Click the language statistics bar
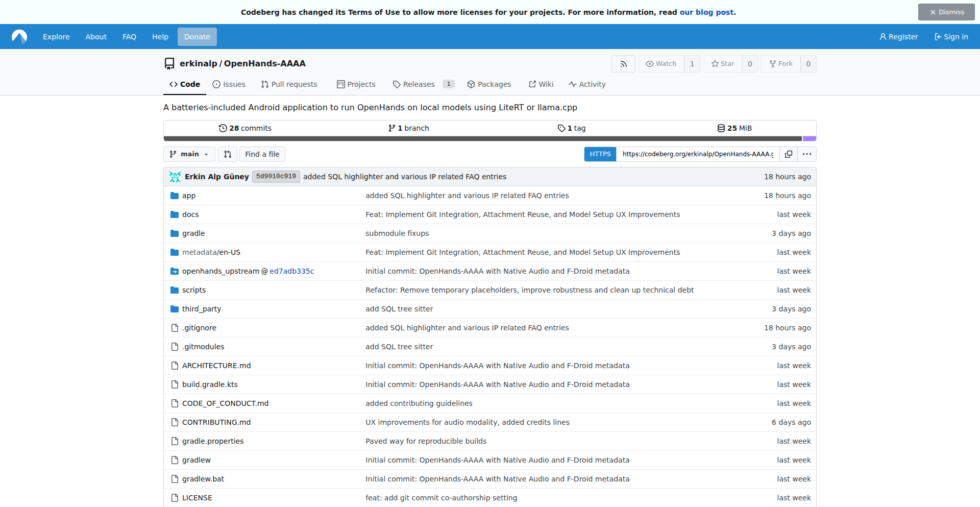 pyautogui.click(x=489, y=139)
